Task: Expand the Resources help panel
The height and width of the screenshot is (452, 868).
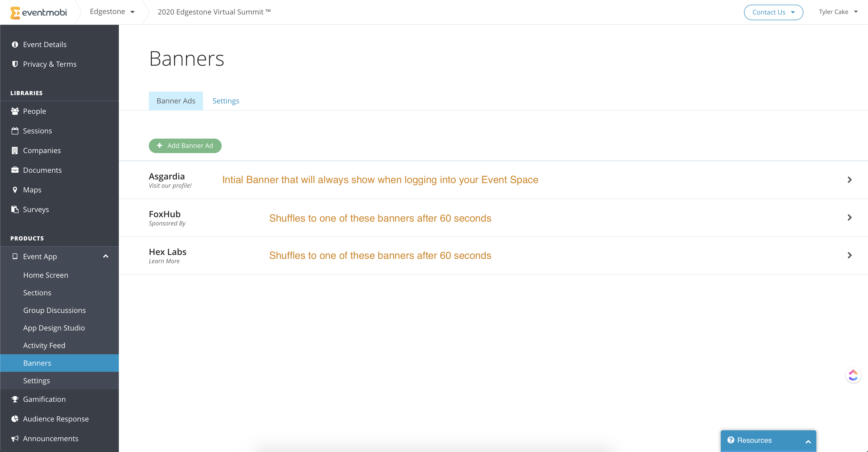Action: pyautogui.click(x=768, y=440)
